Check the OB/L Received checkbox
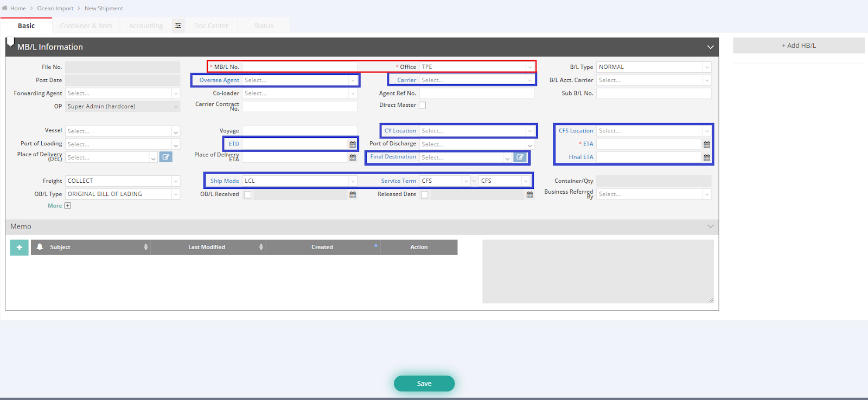The height and width of the screenshot is (400, 868). 247,195
